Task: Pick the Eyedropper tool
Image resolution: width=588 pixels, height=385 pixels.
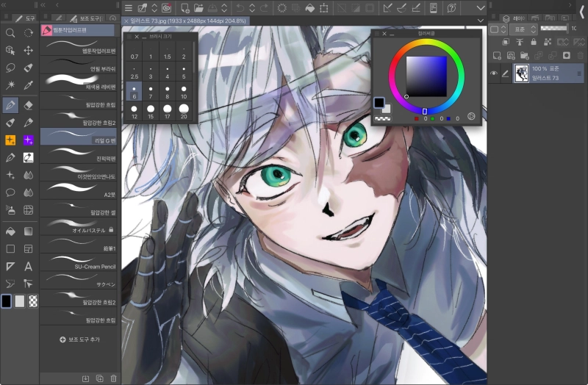Action: tap(28, 86)
